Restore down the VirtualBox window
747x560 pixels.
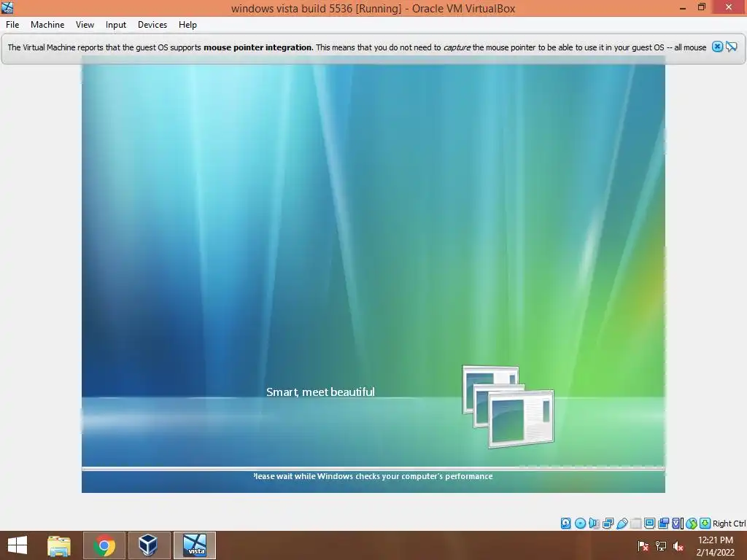702,7
